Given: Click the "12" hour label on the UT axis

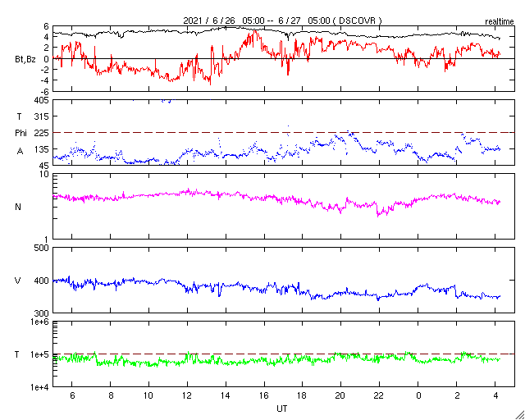Looking at the screenshot, I should [x=187, y=395].
